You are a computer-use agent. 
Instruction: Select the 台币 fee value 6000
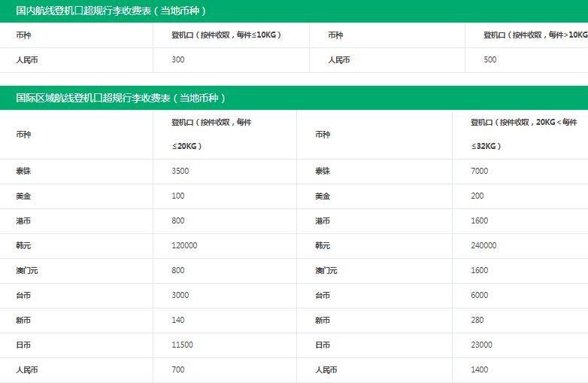[480, 295]
